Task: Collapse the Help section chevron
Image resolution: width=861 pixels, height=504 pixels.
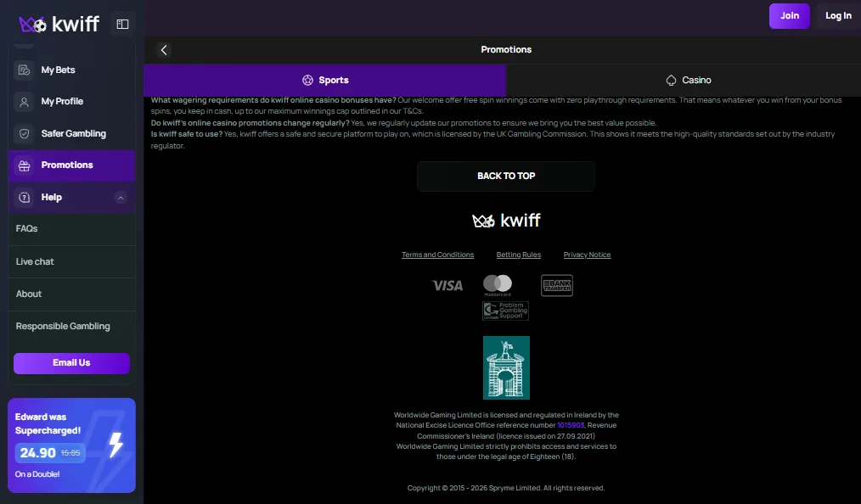Action: tap(121, 198)
